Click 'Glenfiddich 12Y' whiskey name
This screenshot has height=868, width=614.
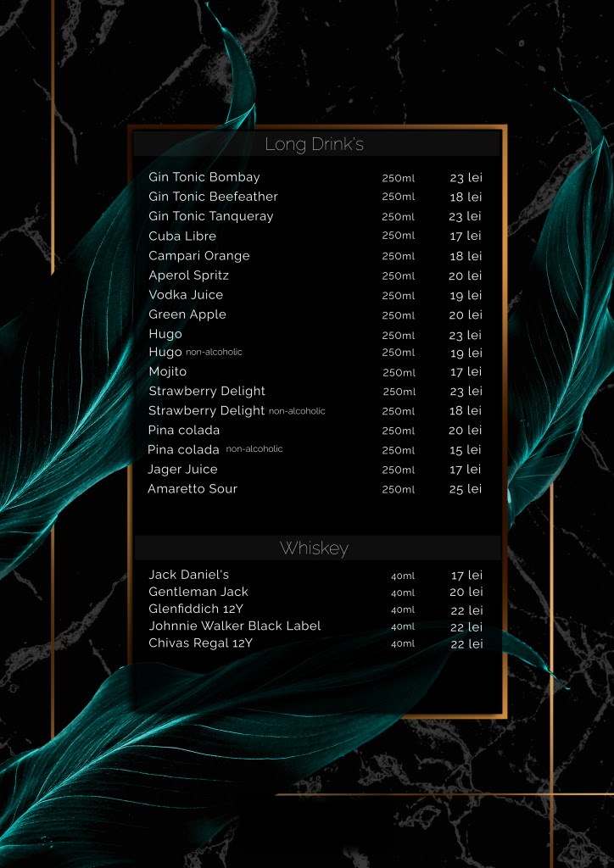[x=196, y=609]
